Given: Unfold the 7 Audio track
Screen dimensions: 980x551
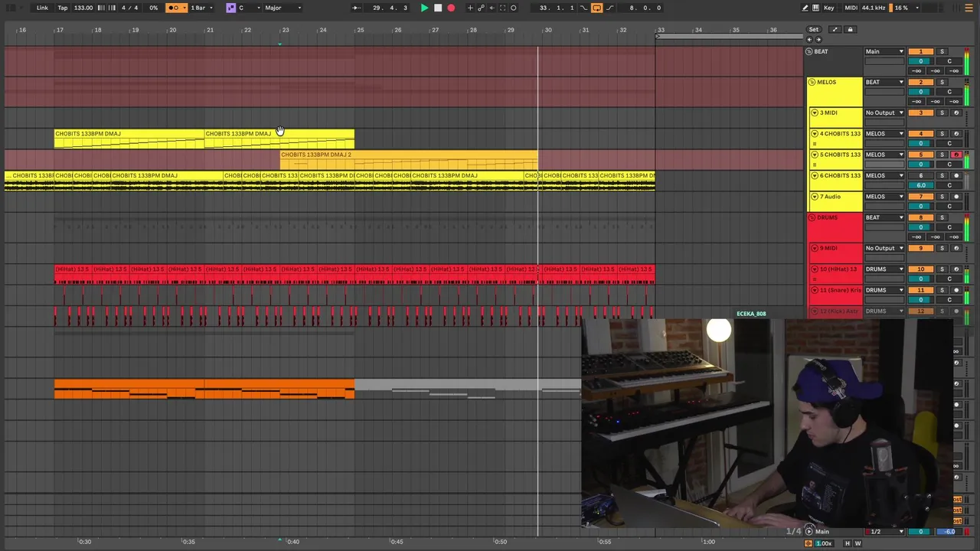Looking at the screenshot, I should click(x=815, y=197).
